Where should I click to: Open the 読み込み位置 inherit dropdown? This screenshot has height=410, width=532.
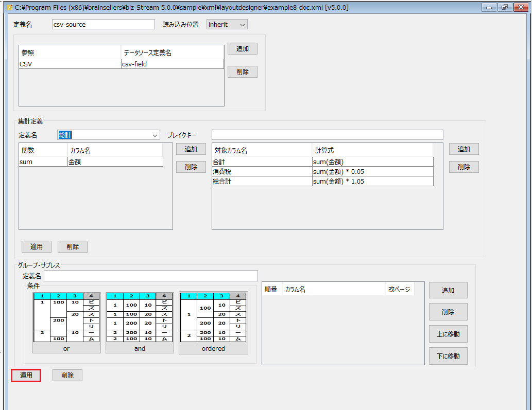tap(227, 24)
